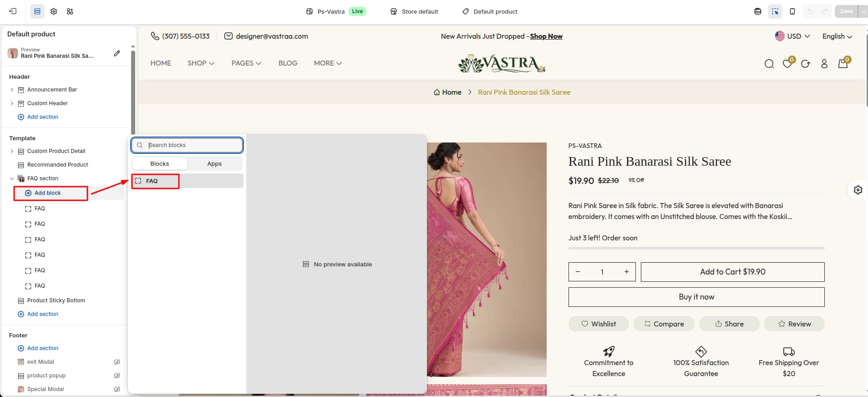Screen dimensions: 868x397
Task: Open the App embeds icon
Action: (x=70, y=11)
